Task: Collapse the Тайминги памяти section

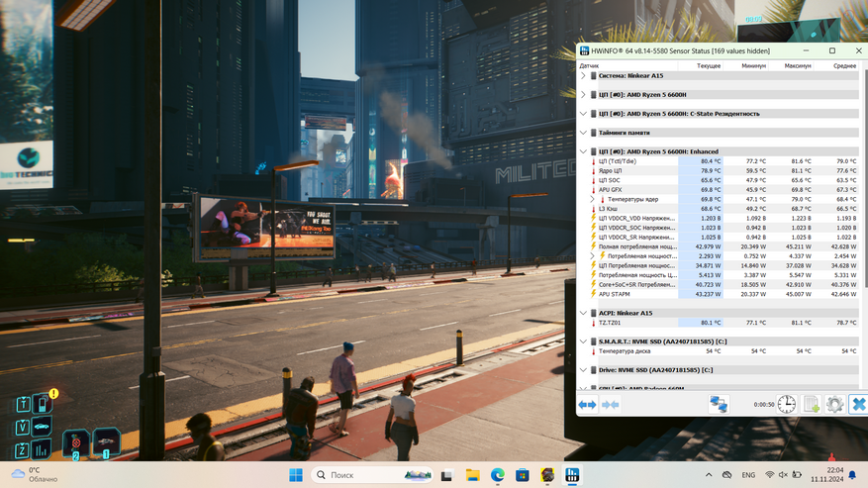Action: click(583, 132)
